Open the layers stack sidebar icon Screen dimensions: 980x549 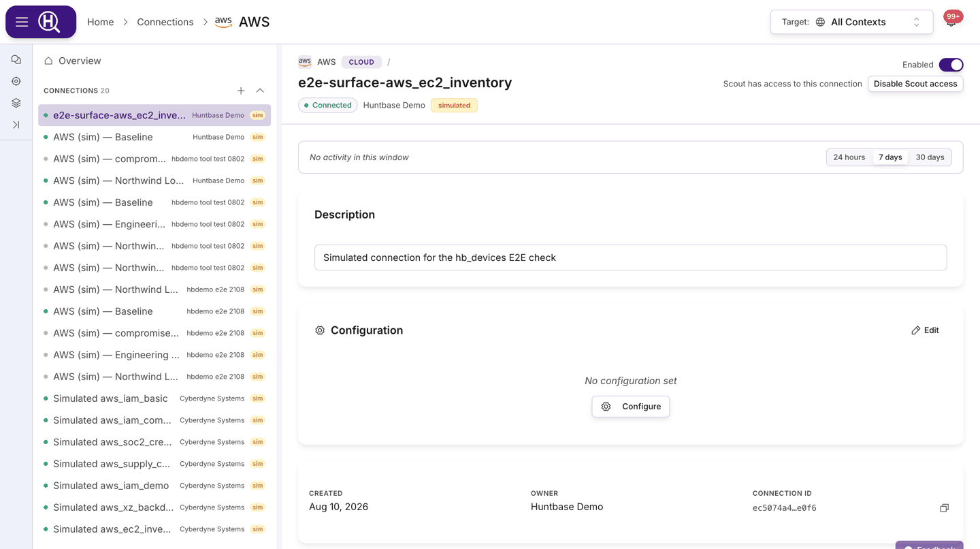pos(16,103)
